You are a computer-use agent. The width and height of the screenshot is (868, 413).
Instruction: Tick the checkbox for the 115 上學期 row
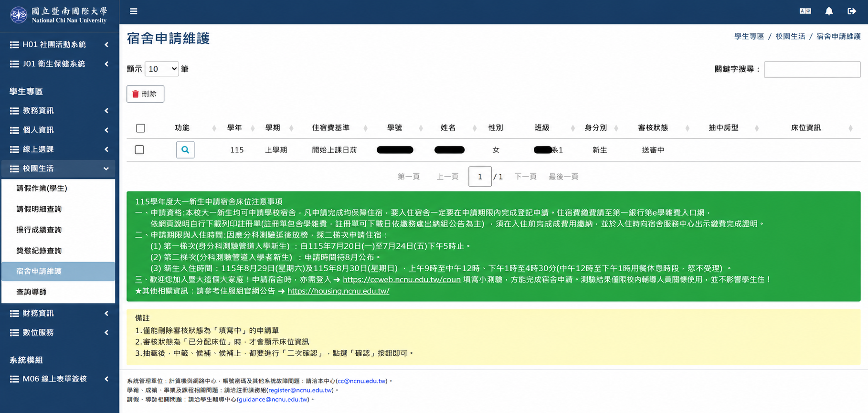[139, 150]
